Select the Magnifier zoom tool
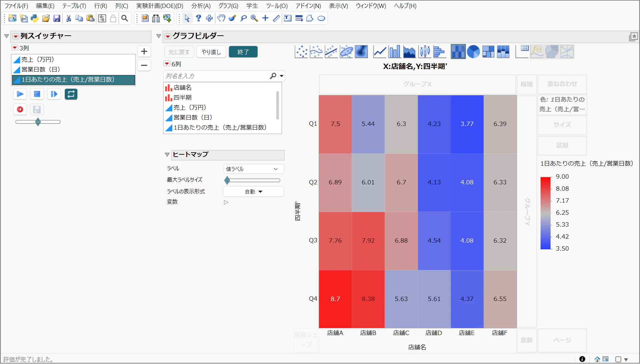This screenshot has width=640, height=364. point(254,18)
